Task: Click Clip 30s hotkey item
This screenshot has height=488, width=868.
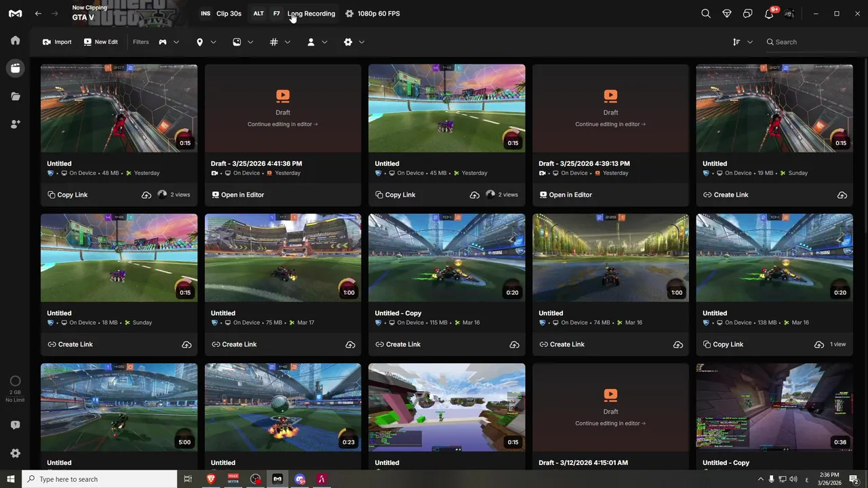Action: click(x=220, y=14)
